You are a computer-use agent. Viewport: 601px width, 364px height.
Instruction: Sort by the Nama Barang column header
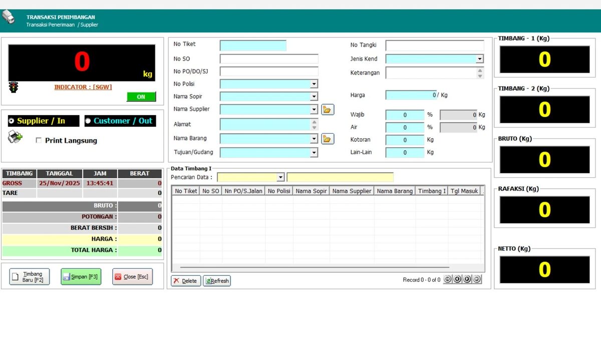click(395, 191)
